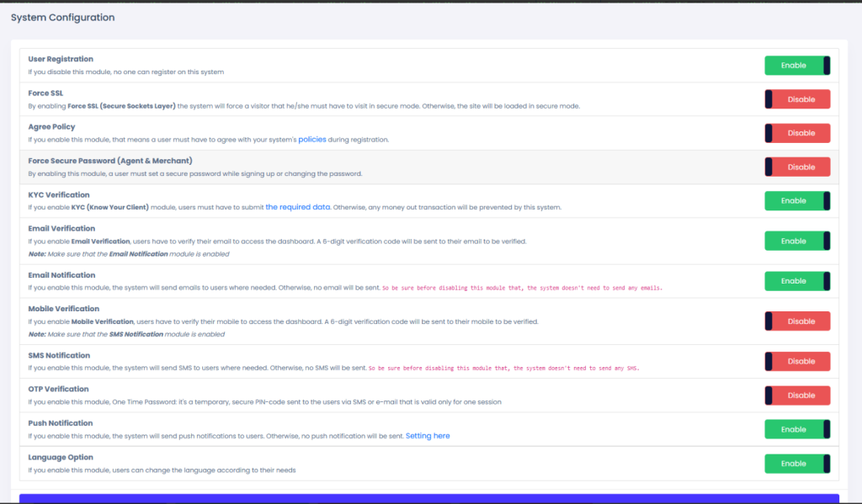Turn on the SMS Notification toggle
Screen dimensions: 862x504
click(797, 361)
